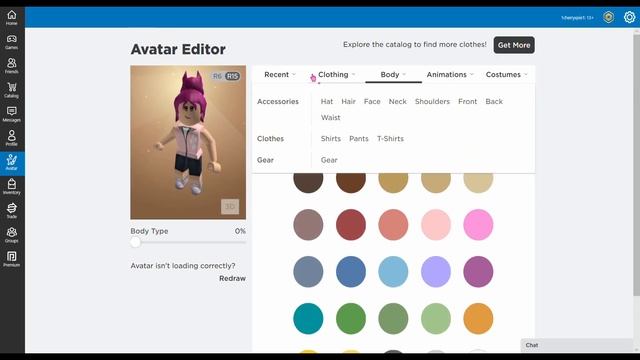This screenshot has width=640, height=360.
Task: Click the Redraw link
Action: coord(232,278)
